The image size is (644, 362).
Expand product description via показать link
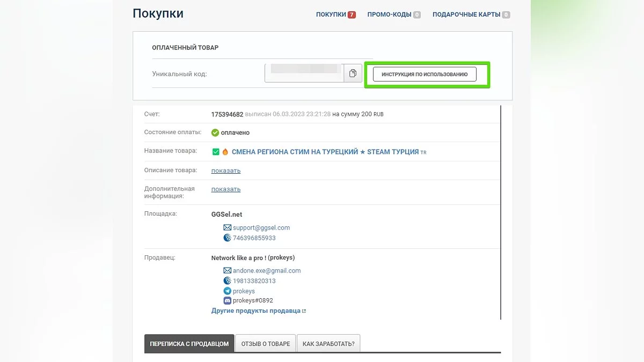[226, 171]
